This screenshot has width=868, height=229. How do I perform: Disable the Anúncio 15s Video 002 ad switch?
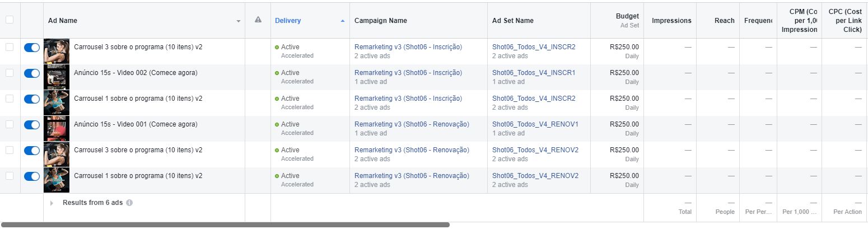pos(32,73)
